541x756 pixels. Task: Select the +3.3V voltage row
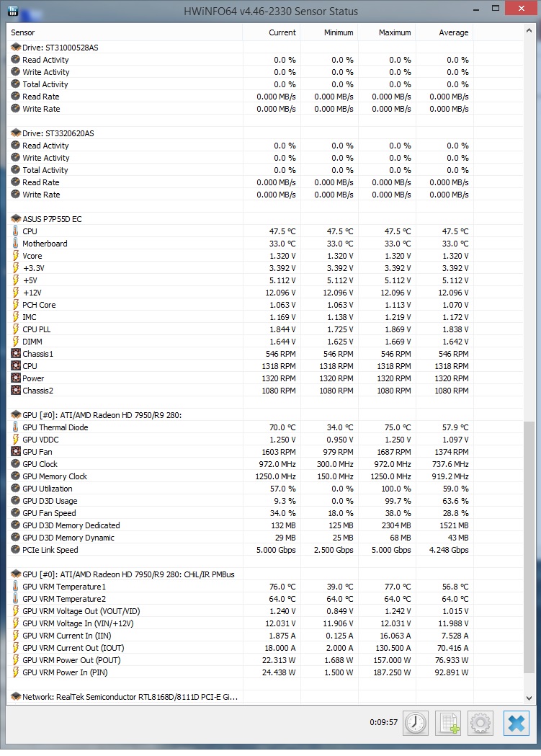[265, 268]
